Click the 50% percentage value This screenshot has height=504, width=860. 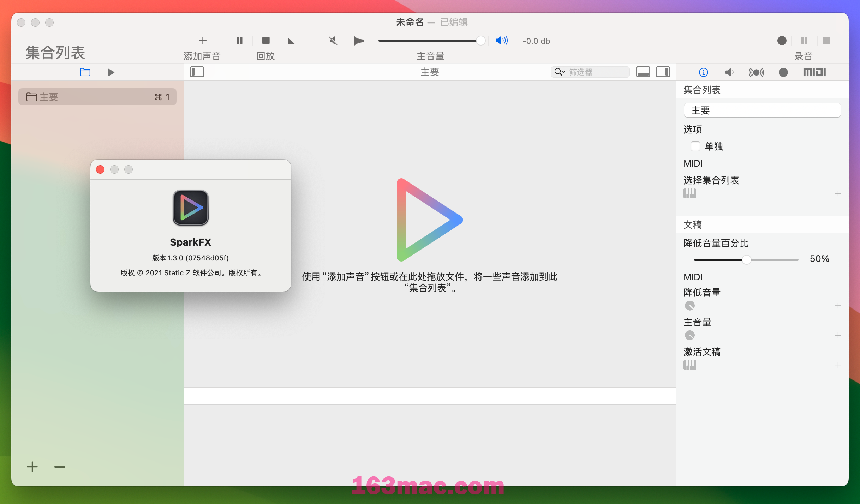point(819,259)
